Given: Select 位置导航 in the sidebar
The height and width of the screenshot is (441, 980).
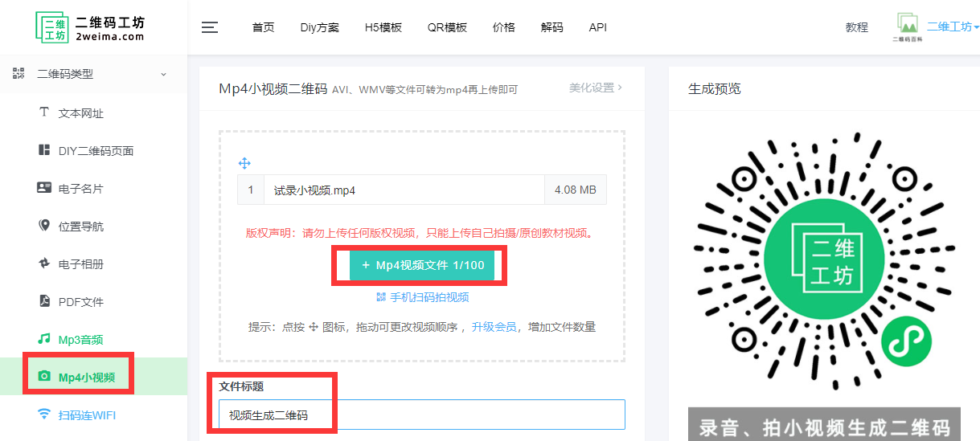Looking at the screenshot, I should tap(80, 227).
